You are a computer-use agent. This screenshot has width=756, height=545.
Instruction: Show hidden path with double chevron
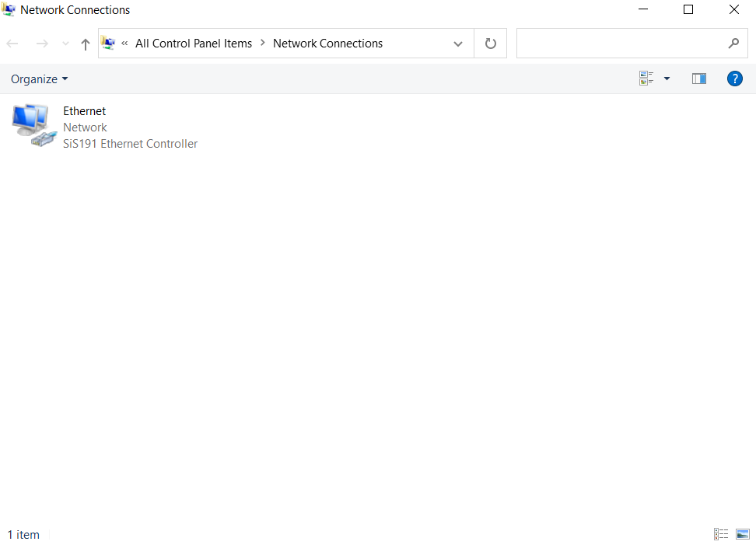124,44
